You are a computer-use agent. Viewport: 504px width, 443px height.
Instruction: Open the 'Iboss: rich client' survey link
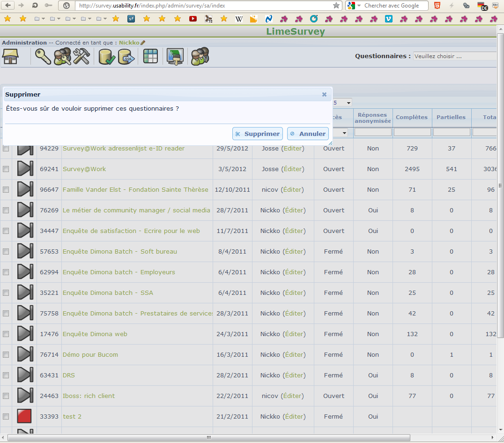[x=89, y=396]
